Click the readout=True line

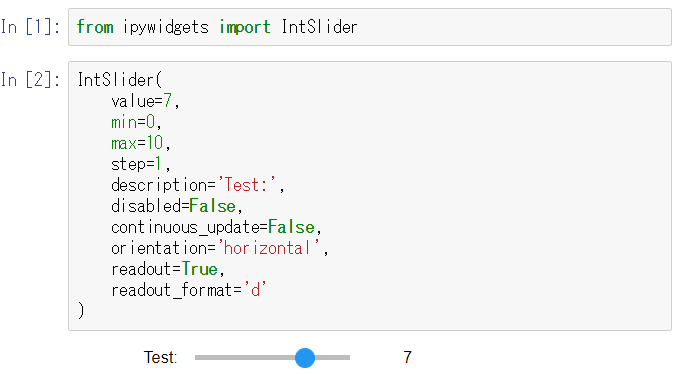click(x=168, y=269)
